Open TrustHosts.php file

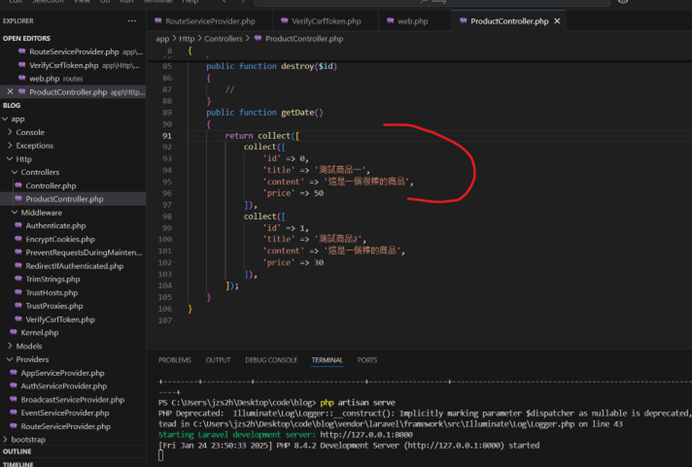pyautogui.click(x=52, y=293)
